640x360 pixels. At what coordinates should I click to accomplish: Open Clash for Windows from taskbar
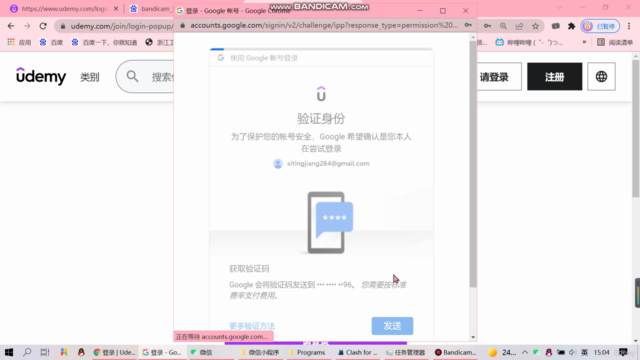tap(358, 352)
